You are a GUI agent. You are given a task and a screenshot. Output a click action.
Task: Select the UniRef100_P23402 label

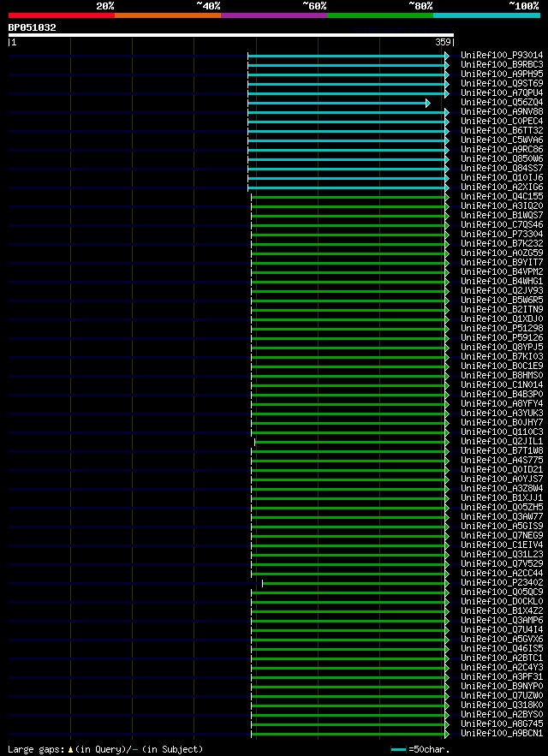pyautogui.click(x=502, y=582)
